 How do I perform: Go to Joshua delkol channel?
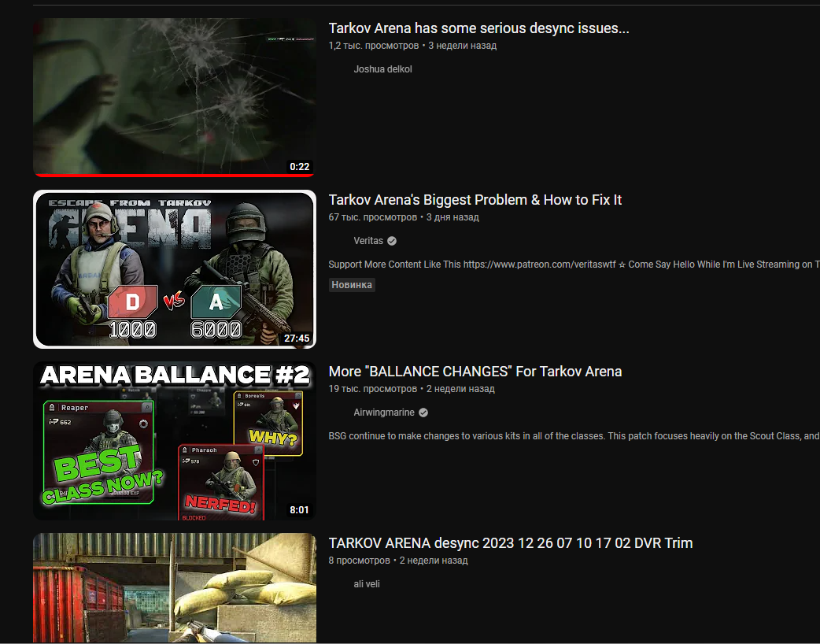coord(382,69)
